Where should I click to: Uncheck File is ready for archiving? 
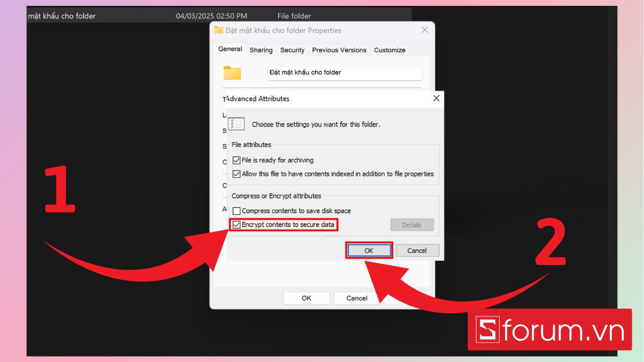(x=236, y=160)
